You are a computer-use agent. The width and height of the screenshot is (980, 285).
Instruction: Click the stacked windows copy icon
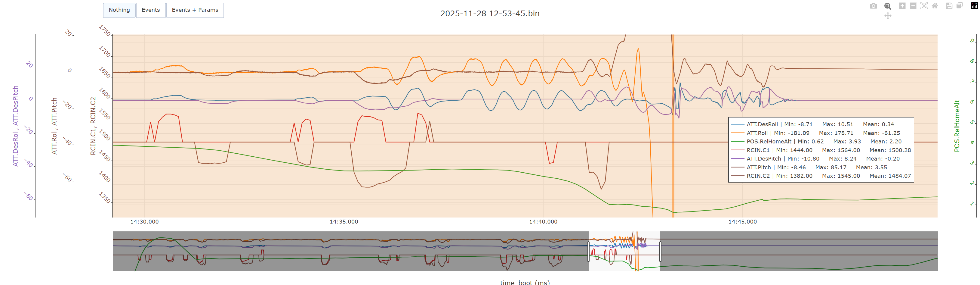[x=960, y=6]
